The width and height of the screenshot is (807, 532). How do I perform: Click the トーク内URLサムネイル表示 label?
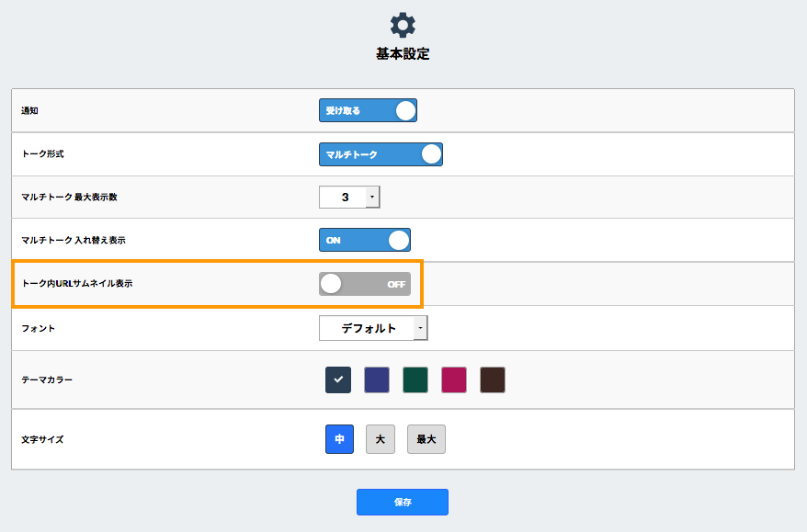77,284
